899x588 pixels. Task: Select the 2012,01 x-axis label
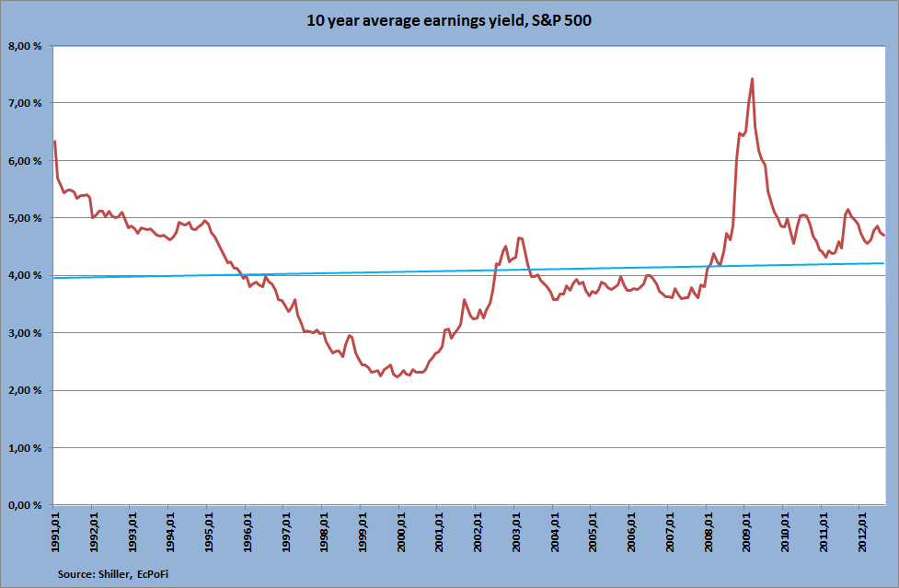pos(861,532)
